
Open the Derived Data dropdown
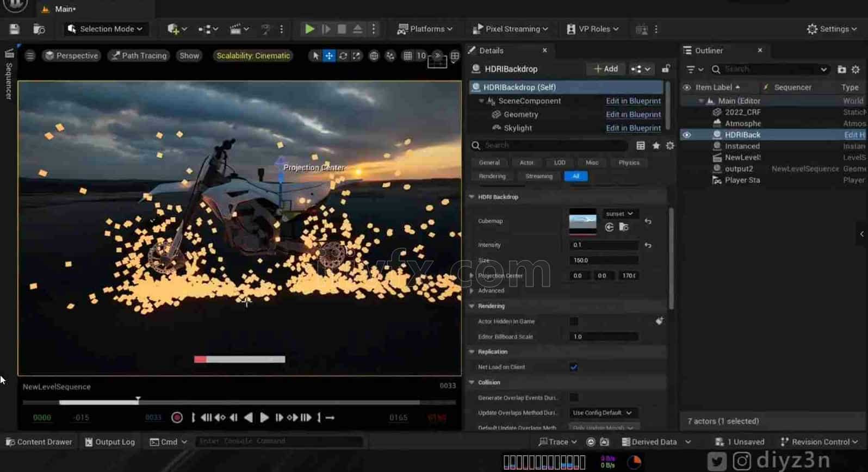[656, 442]
